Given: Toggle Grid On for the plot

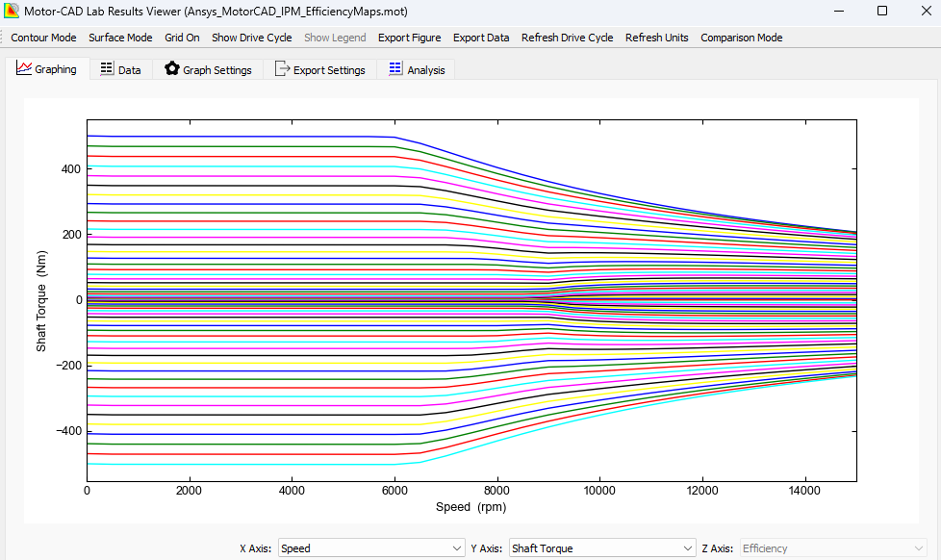Looking at the screenshot, I should coord(181,38).
